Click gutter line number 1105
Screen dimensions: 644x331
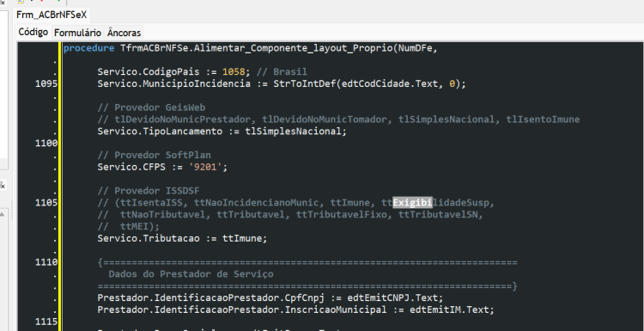(46, 203)
